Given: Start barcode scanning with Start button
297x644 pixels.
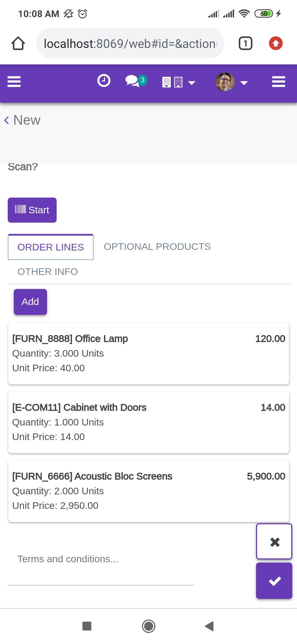Looking at the screenshot, I should (32, 210).
